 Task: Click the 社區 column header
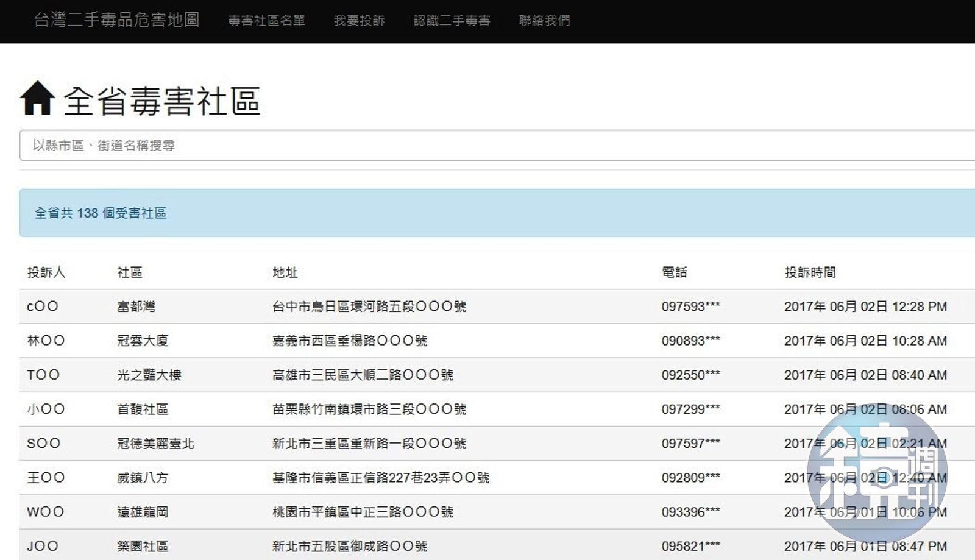click(129, 272)
